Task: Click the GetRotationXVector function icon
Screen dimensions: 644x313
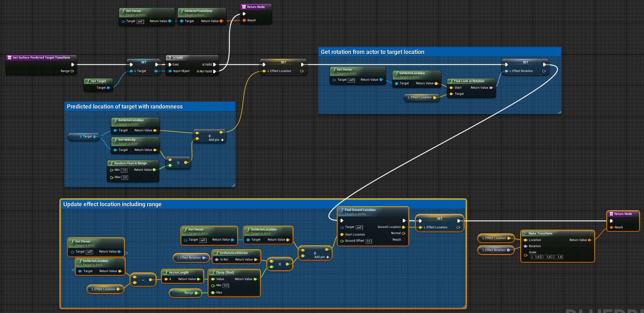Action: click(217, 253)
